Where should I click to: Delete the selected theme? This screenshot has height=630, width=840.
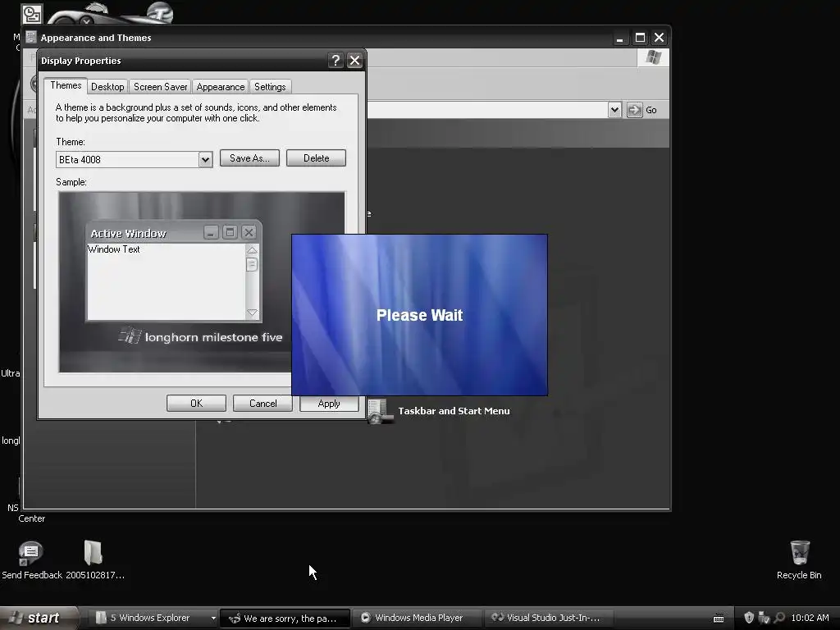click(316, 158)
